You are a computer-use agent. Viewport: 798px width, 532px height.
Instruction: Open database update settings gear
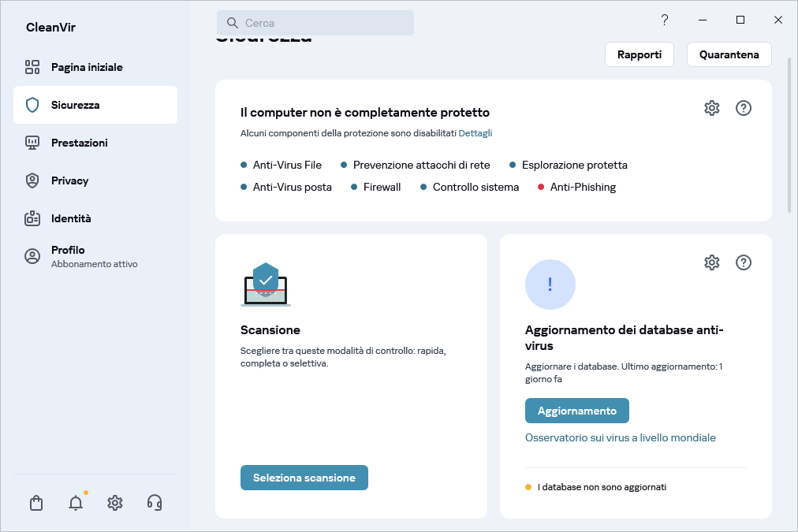tap(711, 262)
